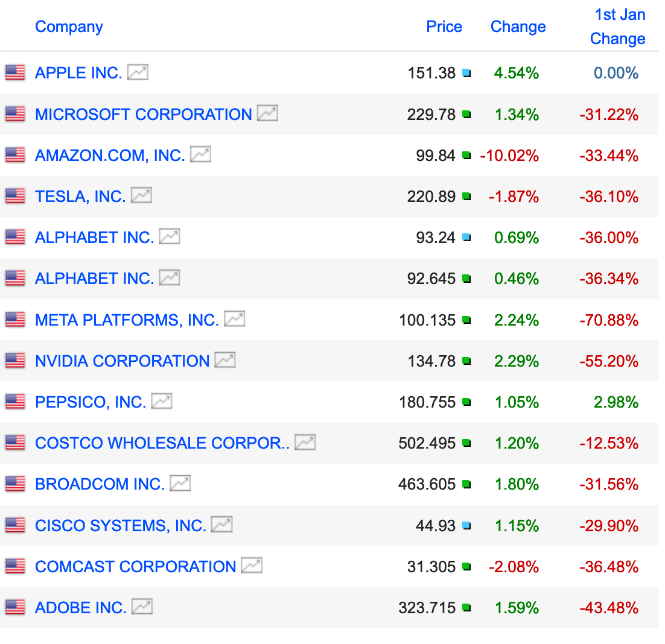This screenshot has height=644, width=665.
Task: Open chart icon for Meta Platforms
Action: [234, 319]
